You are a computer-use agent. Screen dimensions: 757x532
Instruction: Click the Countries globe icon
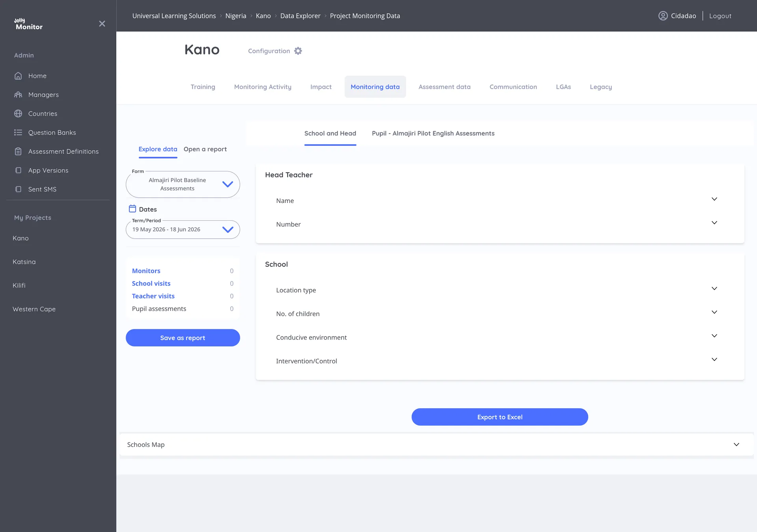(x=18, y=113)
